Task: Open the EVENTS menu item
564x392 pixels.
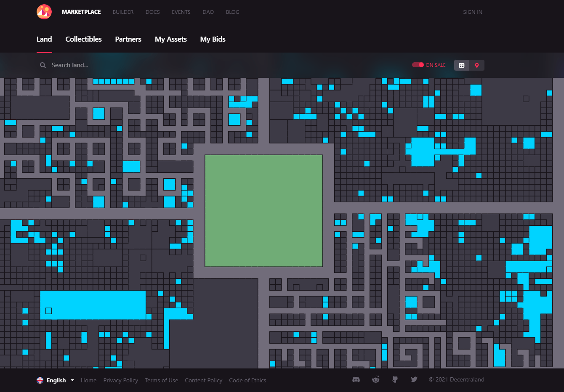Action: 181,12
